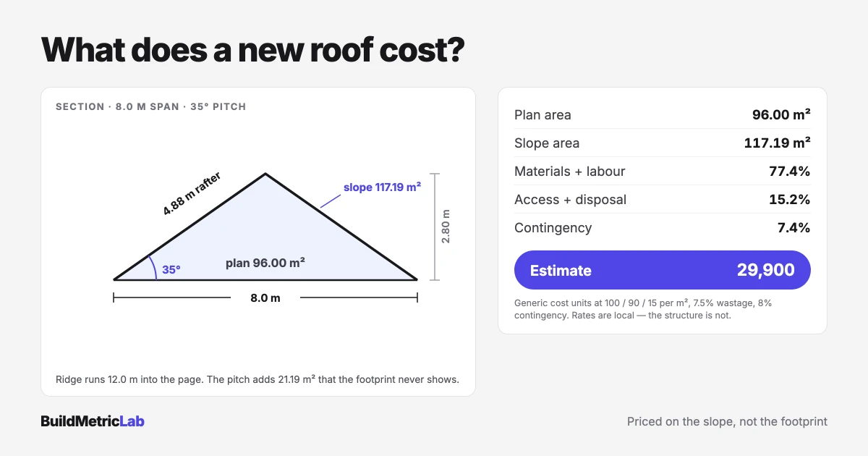Click the 29,900 estimate value

(x=765, y=270)
